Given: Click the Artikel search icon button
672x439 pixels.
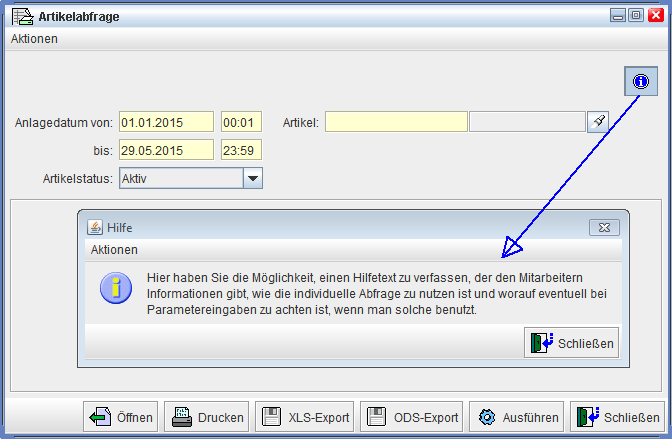Looking at the screenshot, I should click(598, 122).
